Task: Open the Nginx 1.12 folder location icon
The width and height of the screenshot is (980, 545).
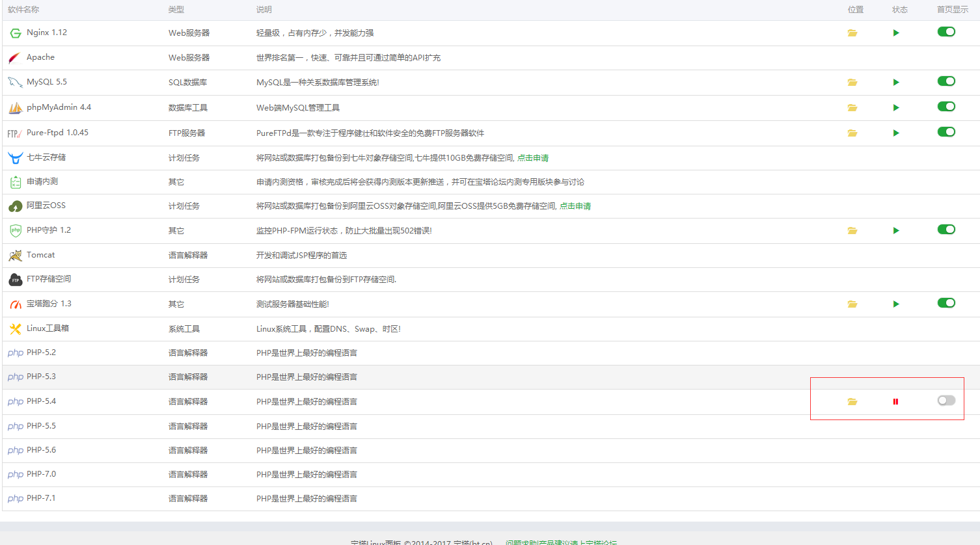Action: pos(852,33)
